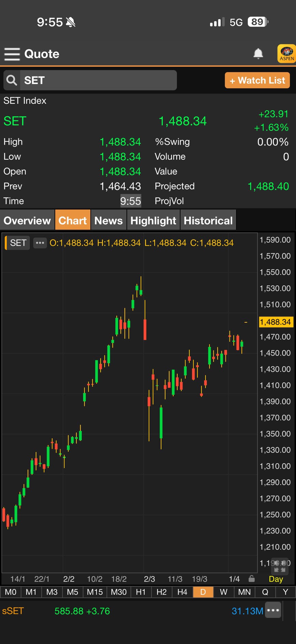Open chart options ellipsis beside SET label
Viewport: 296px width, 644px height.
point(40,243)
